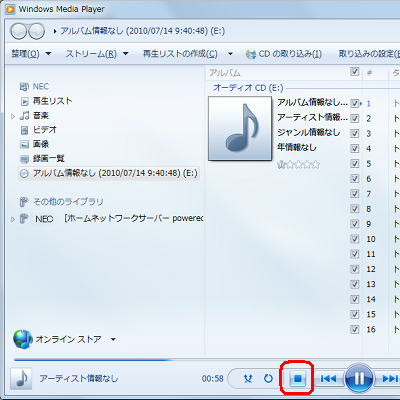400x400 pixels.
Task: Select the album art music note image
Action: [240, 129]
